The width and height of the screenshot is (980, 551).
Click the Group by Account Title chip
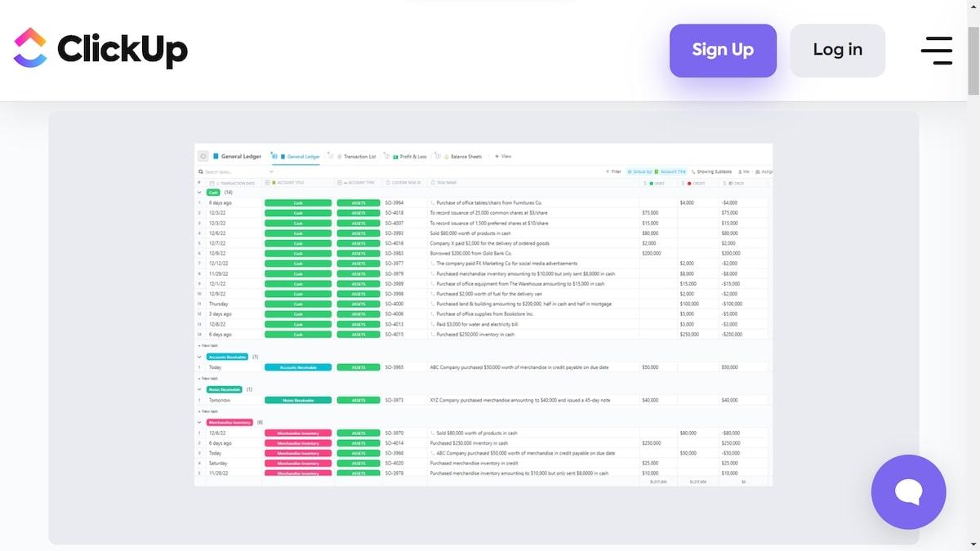[659, 172]
